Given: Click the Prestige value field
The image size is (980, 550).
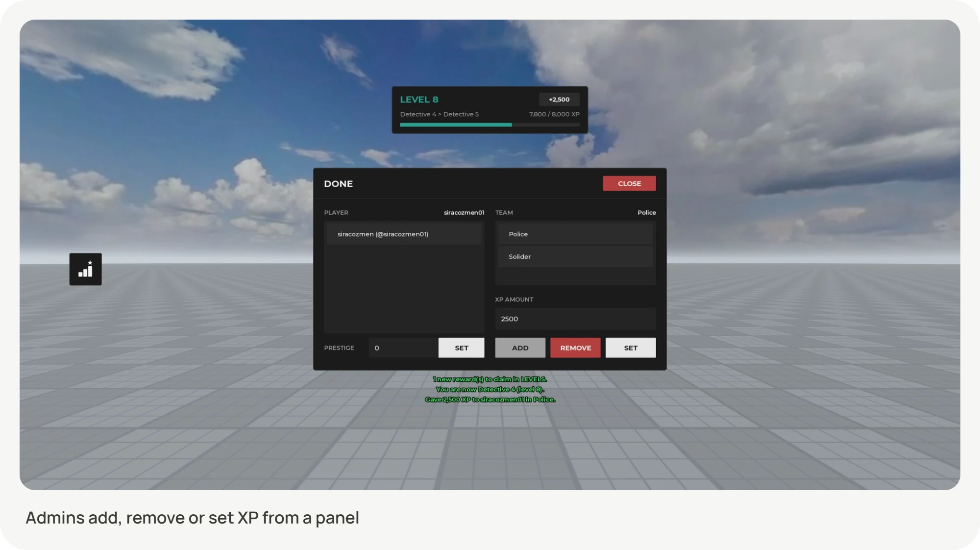Looking at the screenshot, I should (403, 348).
